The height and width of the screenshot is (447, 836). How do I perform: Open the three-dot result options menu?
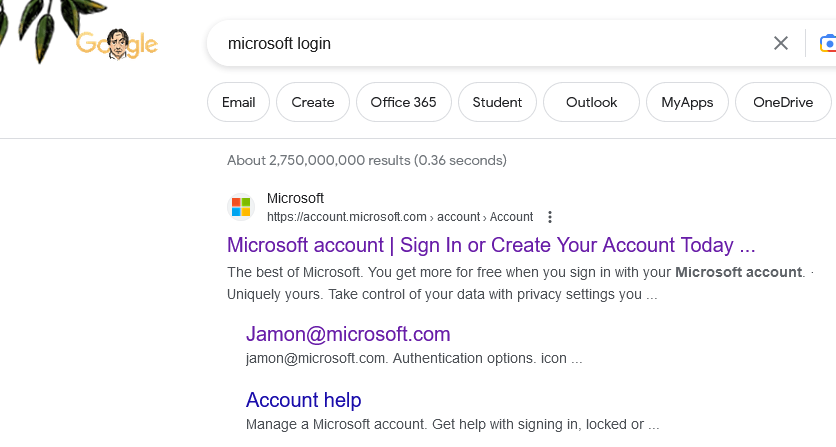click(549, 217)
